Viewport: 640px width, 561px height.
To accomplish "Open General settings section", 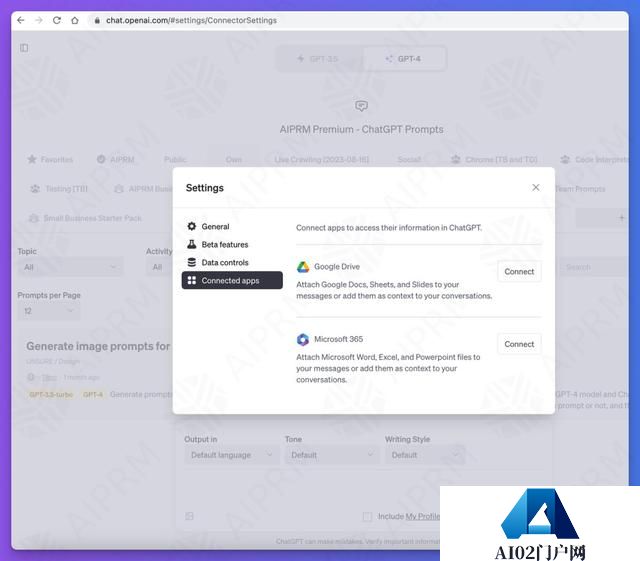I will click(232, 226).
